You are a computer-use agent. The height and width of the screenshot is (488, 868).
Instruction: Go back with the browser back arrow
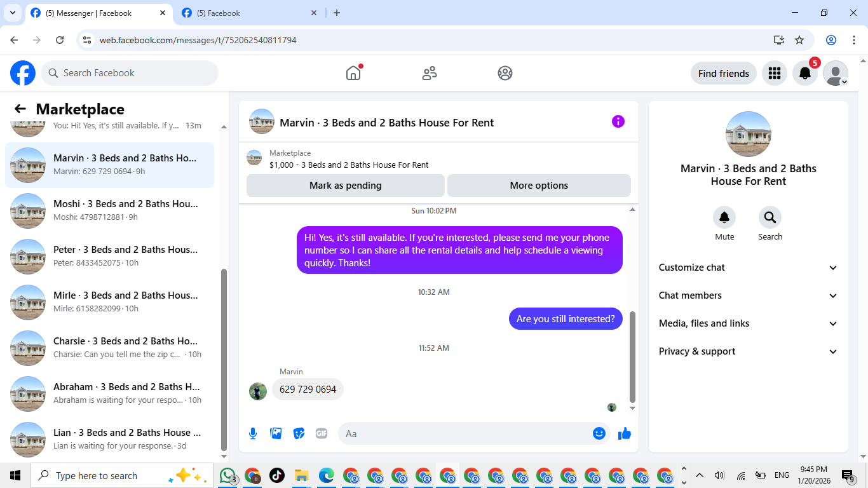coord(14,40)
